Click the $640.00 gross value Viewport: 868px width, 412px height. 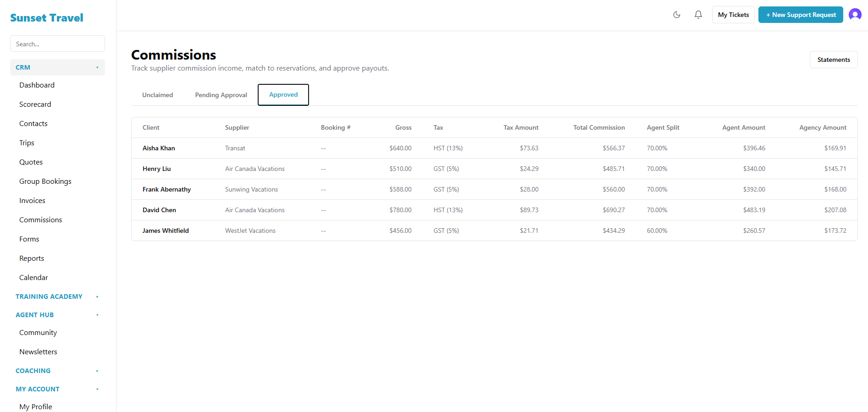coord(400,148)
